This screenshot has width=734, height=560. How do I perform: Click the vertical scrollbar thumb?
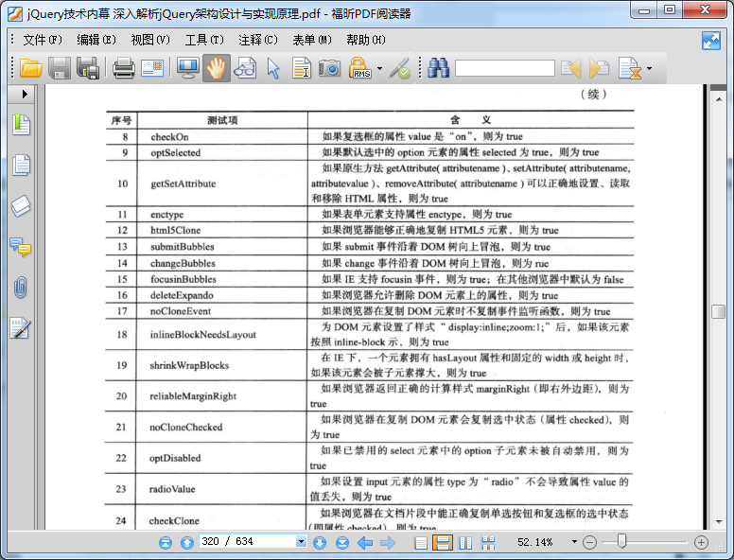tap(718, 311)
